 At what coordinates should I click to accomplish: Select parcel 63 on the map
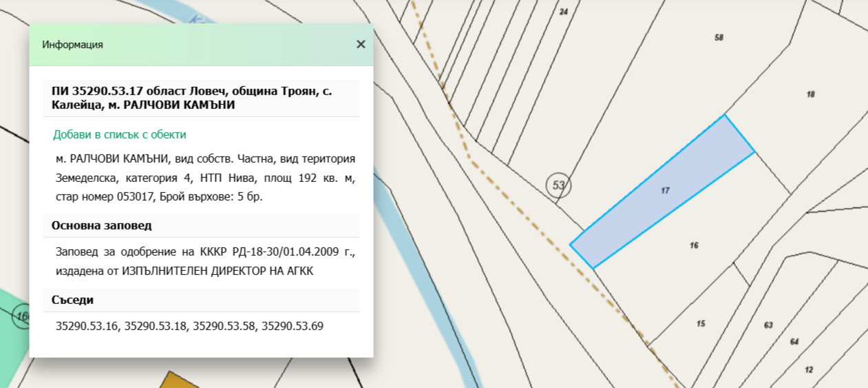tap(768, 325)
